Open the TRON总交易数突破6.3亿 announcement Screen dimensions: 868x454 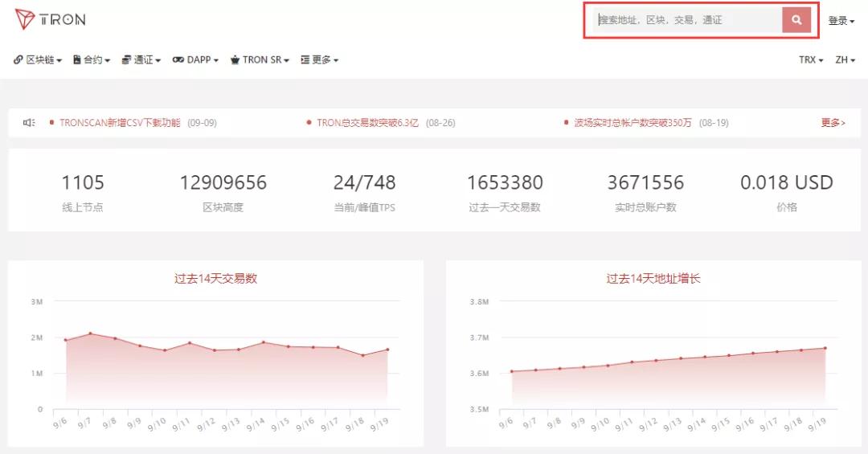pyautogui.click(x=367, y=123)
